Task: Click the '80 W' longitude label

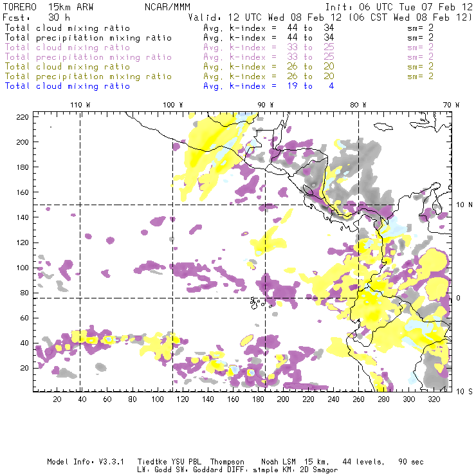Action: (x=358, y=105)
